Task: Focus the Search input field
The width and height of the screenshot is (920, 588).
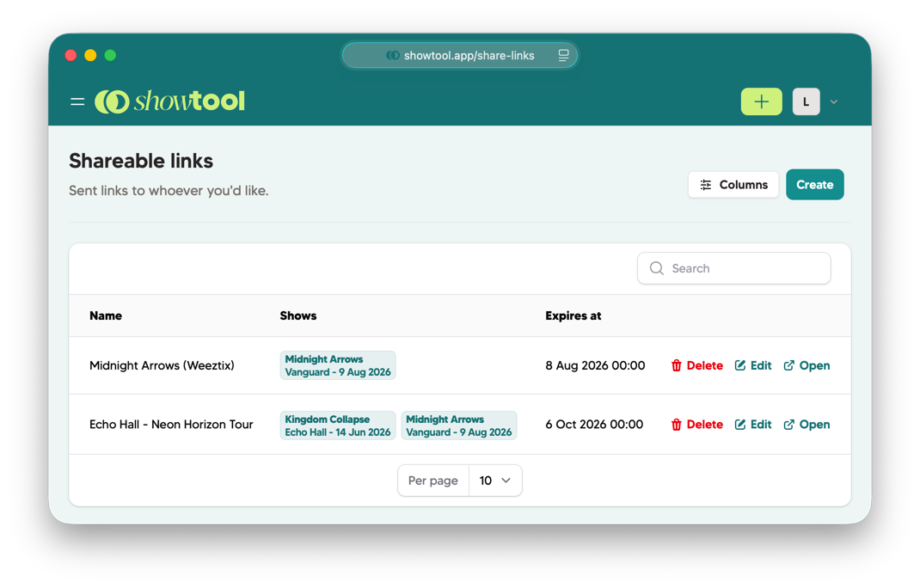Action: point(734,268)
